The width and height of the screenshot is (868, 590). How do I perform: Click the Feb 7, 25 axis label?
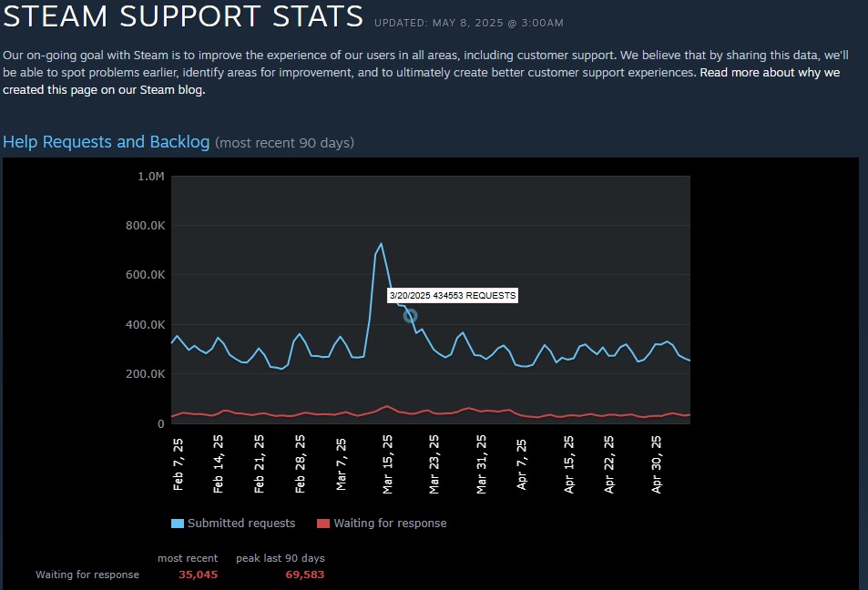(178, 464)
